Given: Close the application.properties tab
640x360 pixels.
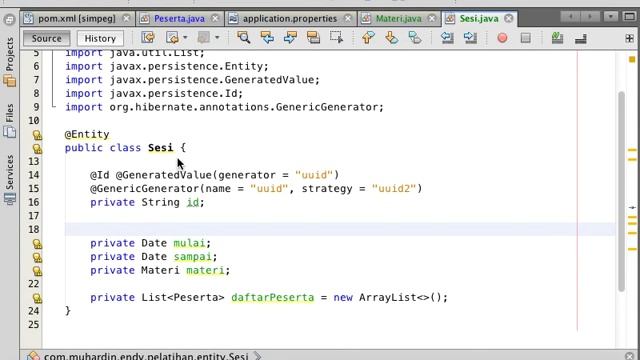Looking at the screenshot, I should click(x=348, y=18).
